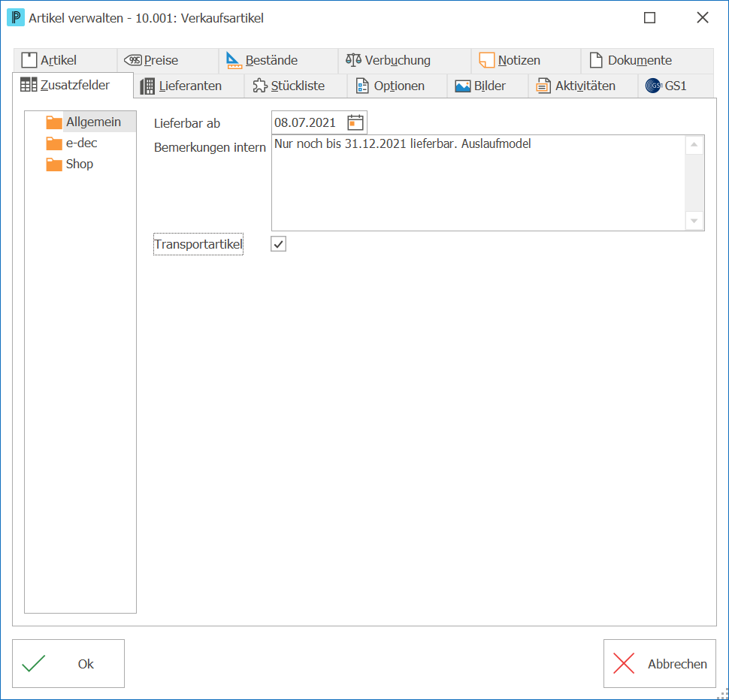This screenshot has height=700, width=729.
Task: Click the scroll down arrow in Bemerkungen
Action: click(694, 221)
